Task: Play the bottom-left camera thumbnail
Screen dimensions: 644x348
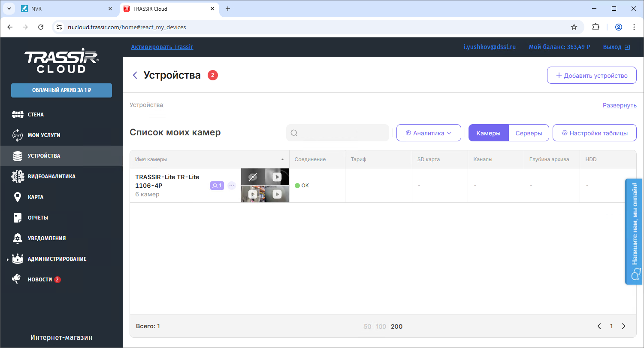Action: [x=253, y=194]
